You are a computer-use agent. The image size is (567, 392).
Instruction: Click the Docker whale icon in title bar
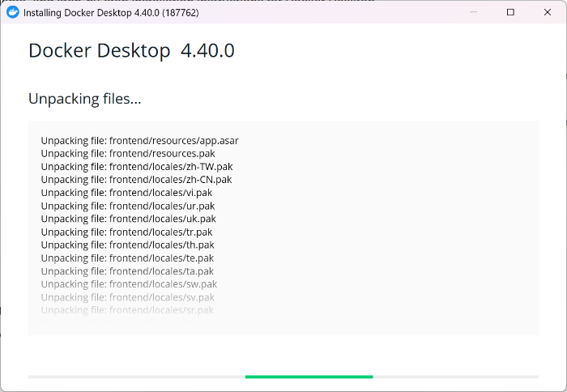(x=13, y=12)
